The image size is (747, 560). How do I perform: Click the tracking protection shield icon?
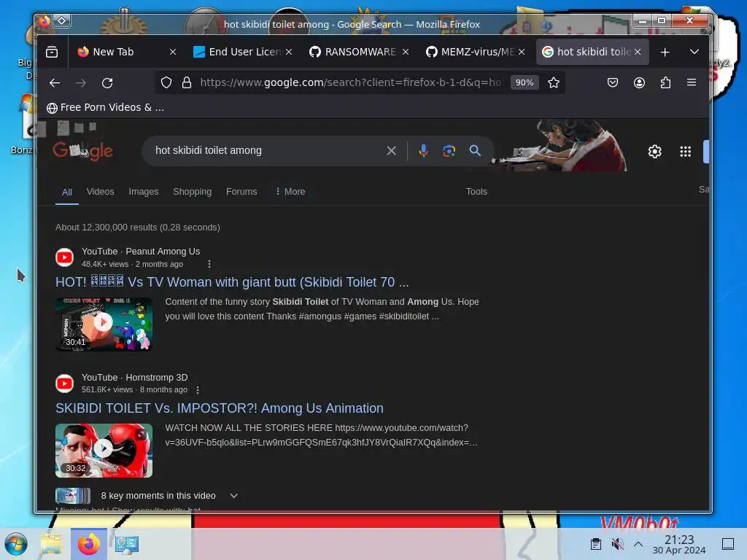(166, 83)
